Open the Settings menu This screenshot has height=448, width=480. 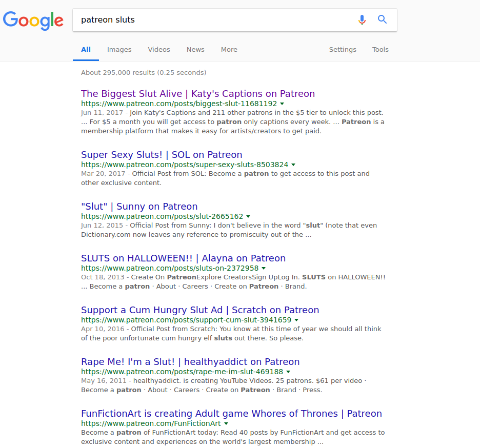coord(343,50)
